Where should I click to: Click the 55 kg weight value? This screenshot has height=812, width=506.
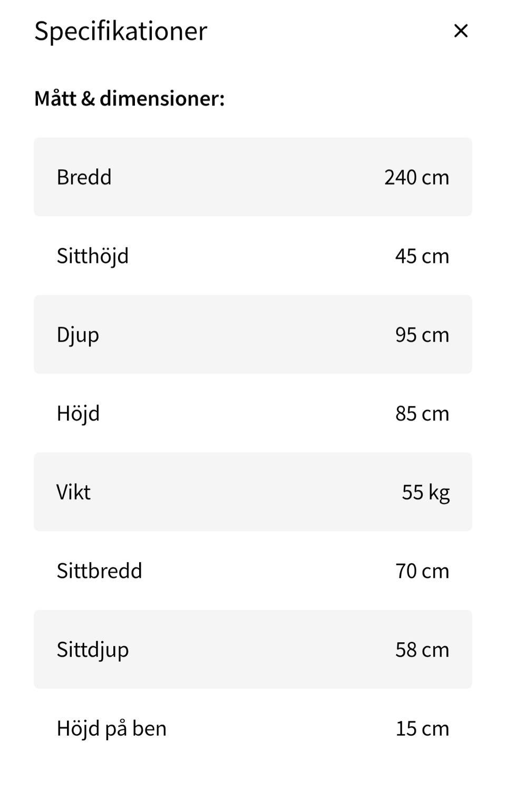tap(425, 492)
